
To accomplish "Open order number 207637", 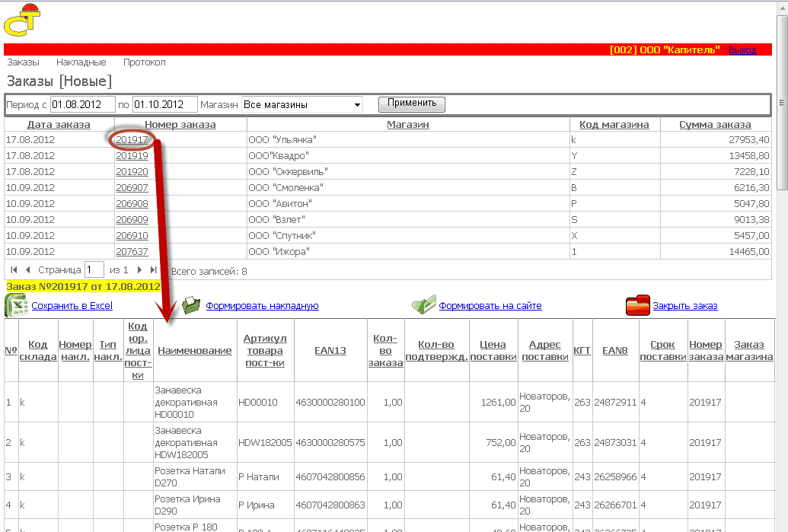I will [132, 252].
